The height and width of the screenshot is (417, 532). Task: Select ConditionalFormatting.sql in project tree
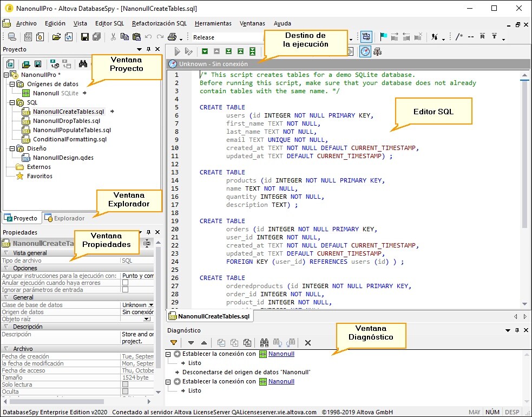[x=70, y=139]
